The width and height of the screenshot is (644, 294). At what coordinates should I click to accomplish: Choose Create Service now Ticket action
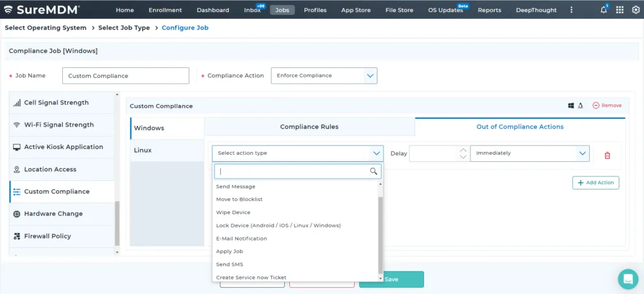252,278
